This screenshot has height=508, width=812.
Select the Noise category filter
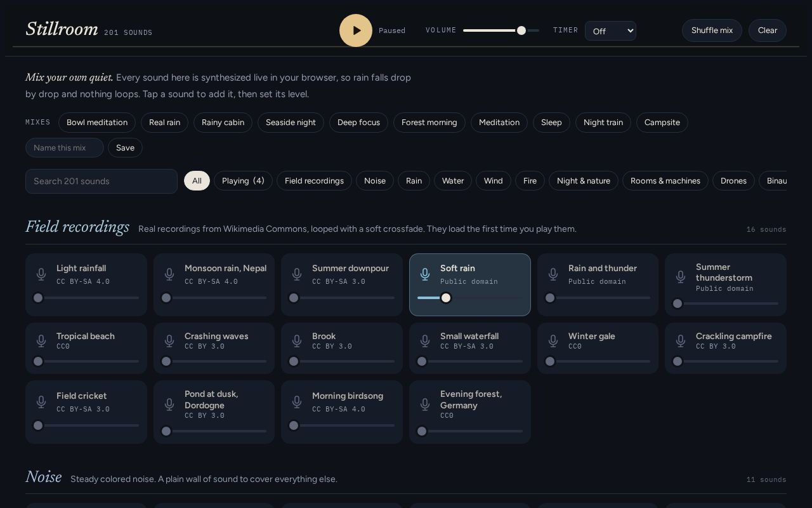tap(375, 181)
